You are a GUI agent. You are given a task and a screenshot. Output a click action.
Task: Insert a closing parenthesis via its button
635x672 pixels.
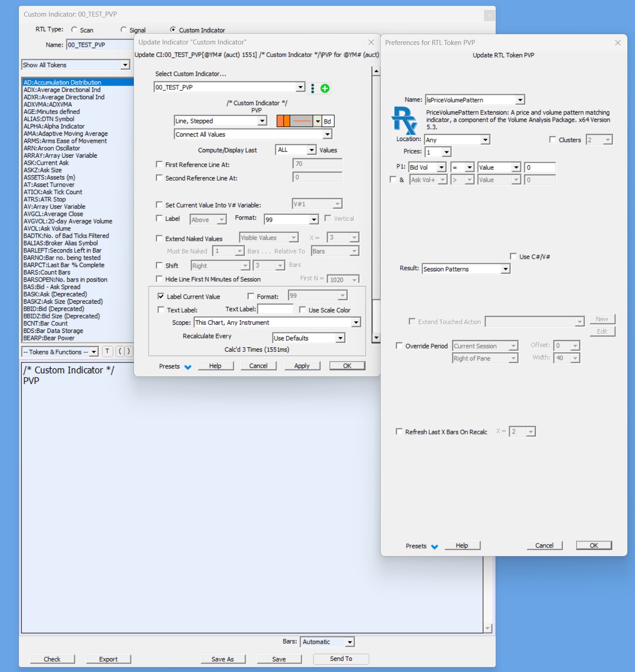128,351
